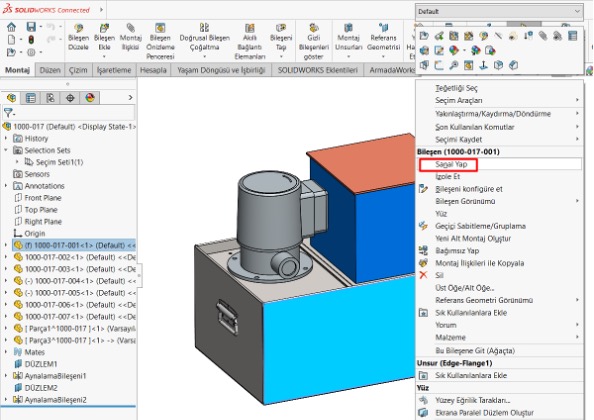Click the Normal To icon in context toolbar
The image size is (594, 420).
483,65
